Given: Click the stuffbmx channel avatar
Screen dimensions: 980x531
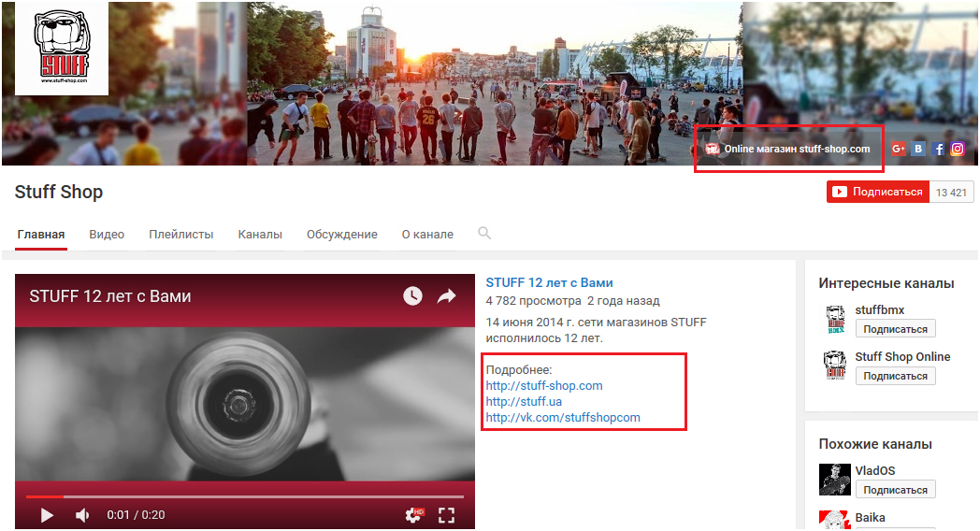Looking at the screenshot, I should click(x=835, y=319).
